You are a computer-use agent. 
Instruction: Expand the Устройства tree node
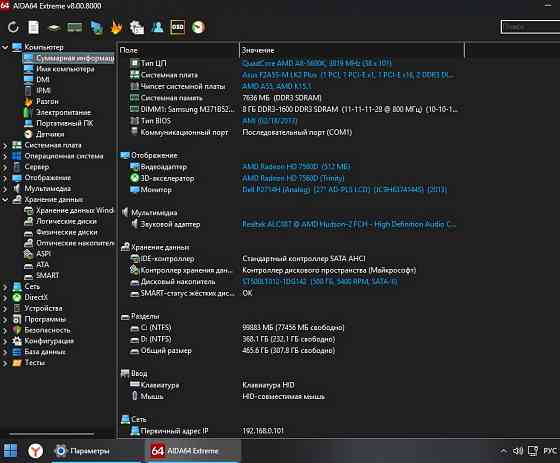pos(5,308)
